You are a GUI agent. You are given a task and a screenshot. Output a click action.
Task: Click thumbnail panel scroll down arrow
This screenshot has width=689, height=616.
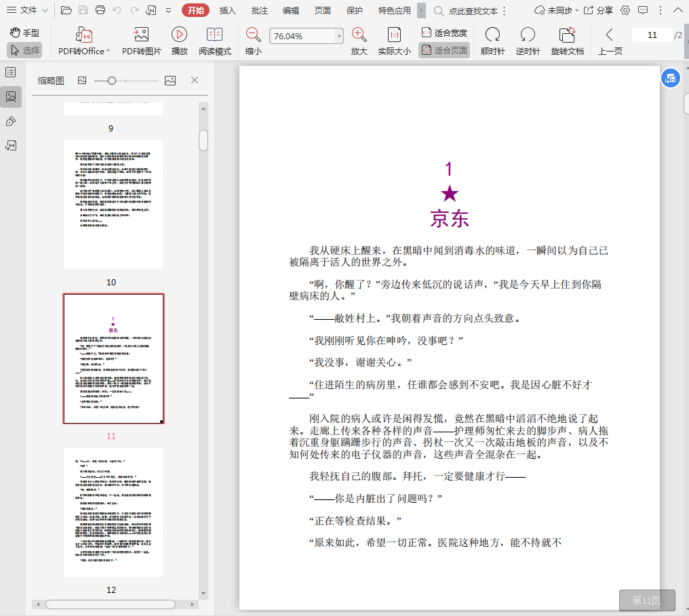coord(203,593)
